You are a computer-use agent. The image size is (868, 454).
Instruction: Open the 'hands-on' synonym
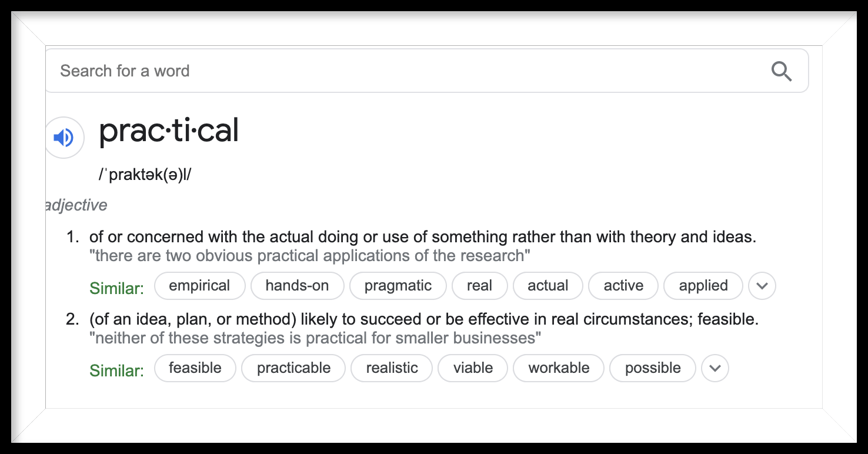click(297, 286)
